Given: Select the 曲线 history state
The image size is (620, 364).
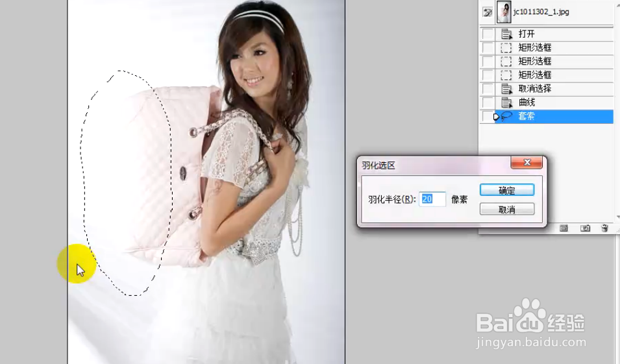Looking at the screenshot, I should point(554,103).
